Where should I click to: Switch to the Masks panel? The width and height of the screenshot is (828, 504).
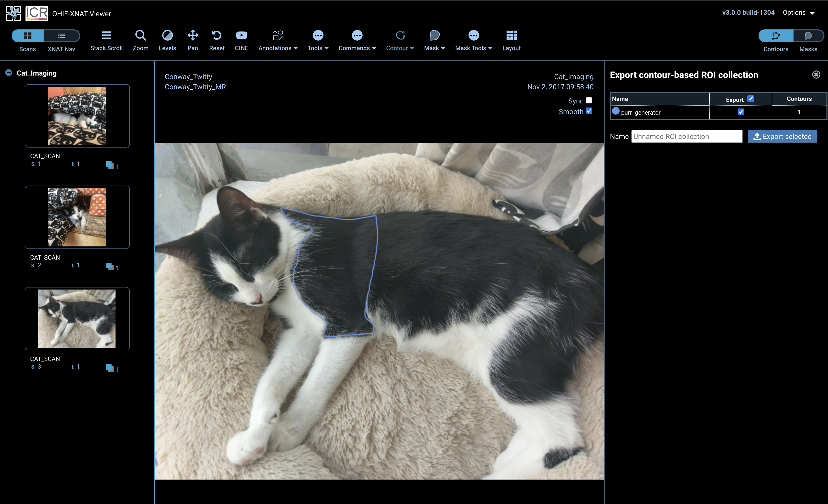[808, 36]
